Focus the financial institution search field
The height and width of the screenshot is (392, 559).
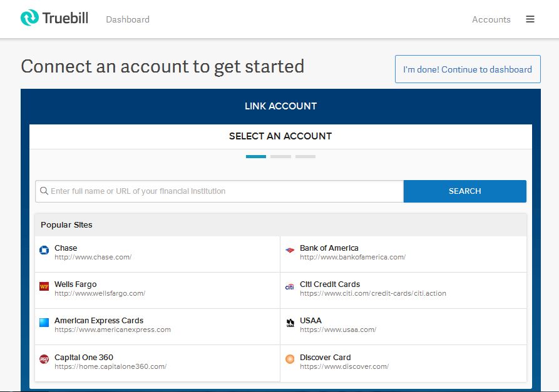[220, 191]
